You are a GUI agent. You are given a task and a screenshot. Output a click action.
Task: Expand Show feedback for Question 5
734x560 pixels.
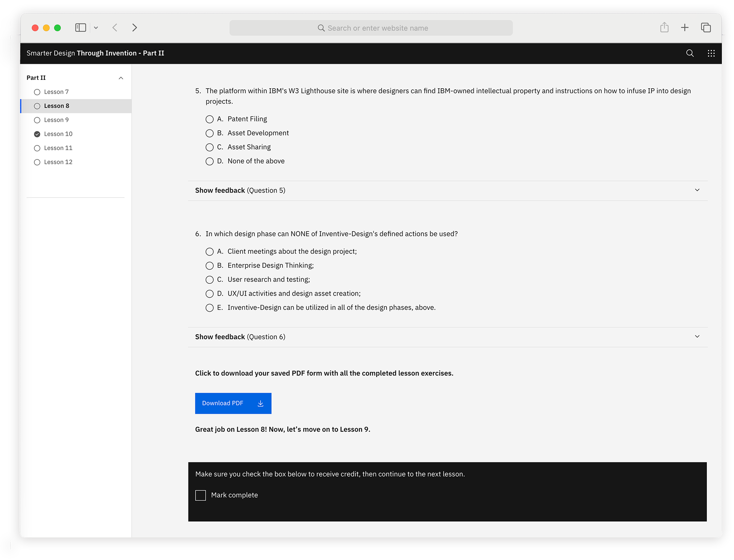pos(448,191)
